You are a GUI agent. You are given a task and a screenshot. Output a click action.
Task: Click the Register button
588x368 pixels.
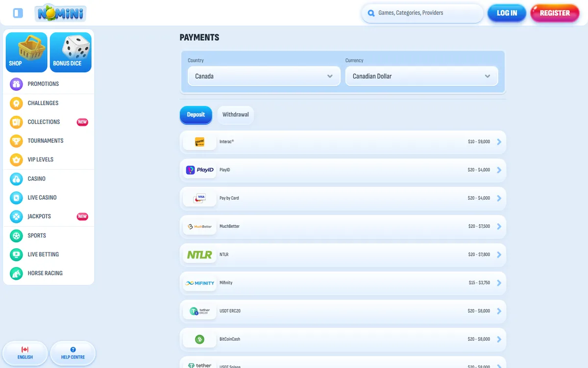tap(555, 13)
